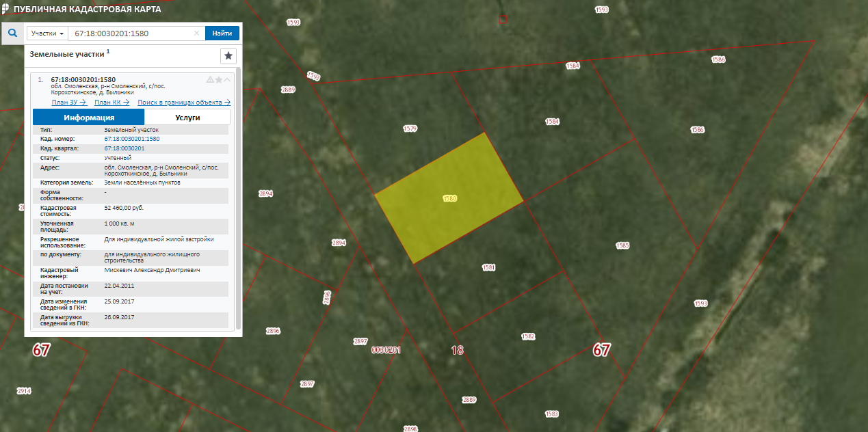
Task: Click parcel label 2914 on map
Action: click(24, 391)
